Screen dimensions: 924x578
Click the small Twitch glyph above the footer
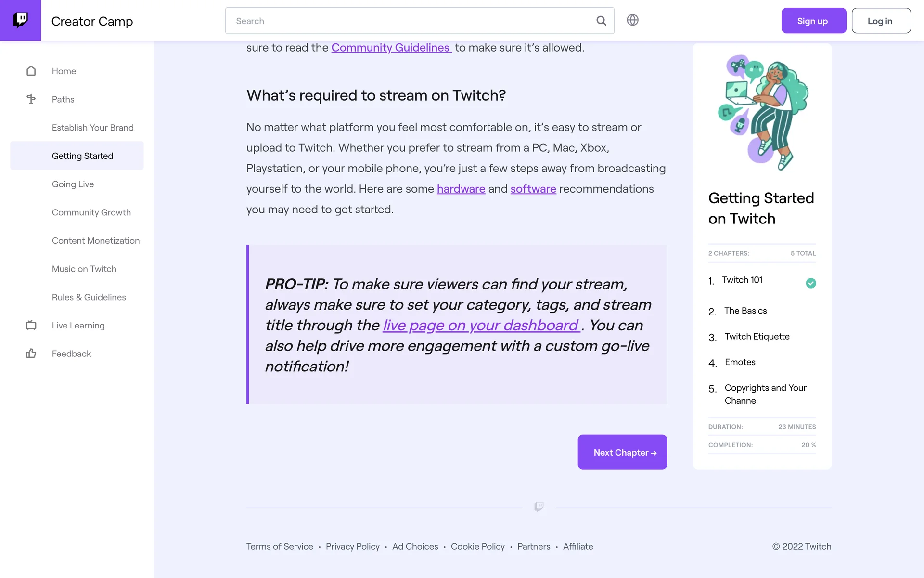(x=539, y=506)
